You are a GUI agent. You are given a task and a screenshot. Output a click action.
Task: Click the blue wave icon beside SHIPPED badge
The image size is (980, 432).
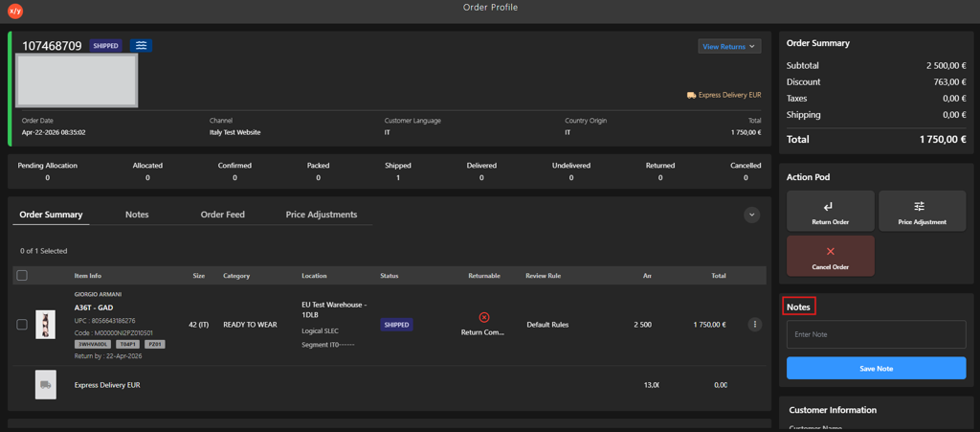coord(142,46)
